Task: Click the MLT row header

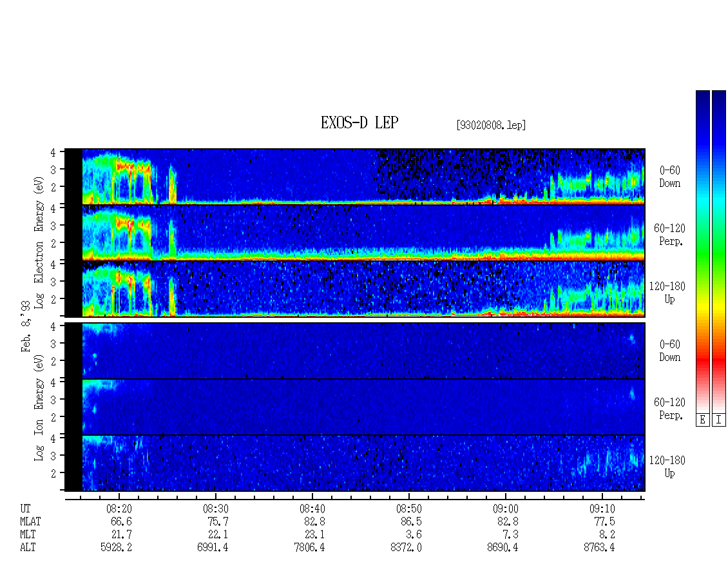Action: click(28, 535)
